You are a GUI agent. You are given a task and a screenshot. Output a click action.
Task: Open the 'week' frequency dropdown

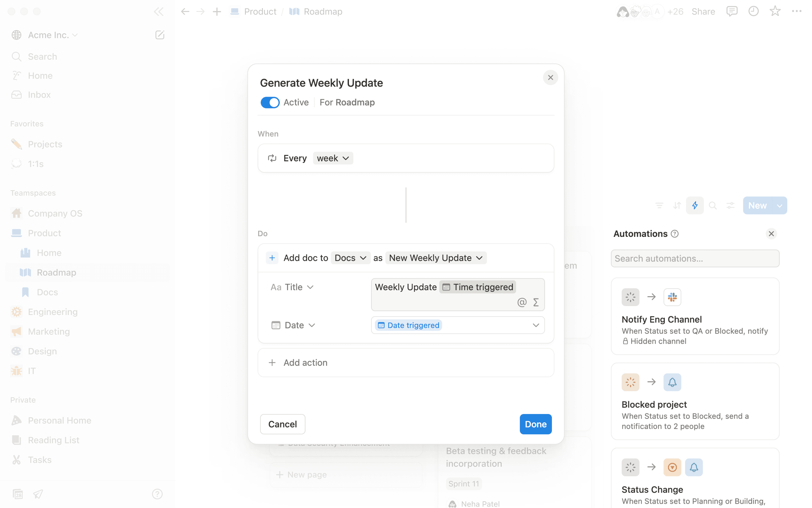click(333, 158)
